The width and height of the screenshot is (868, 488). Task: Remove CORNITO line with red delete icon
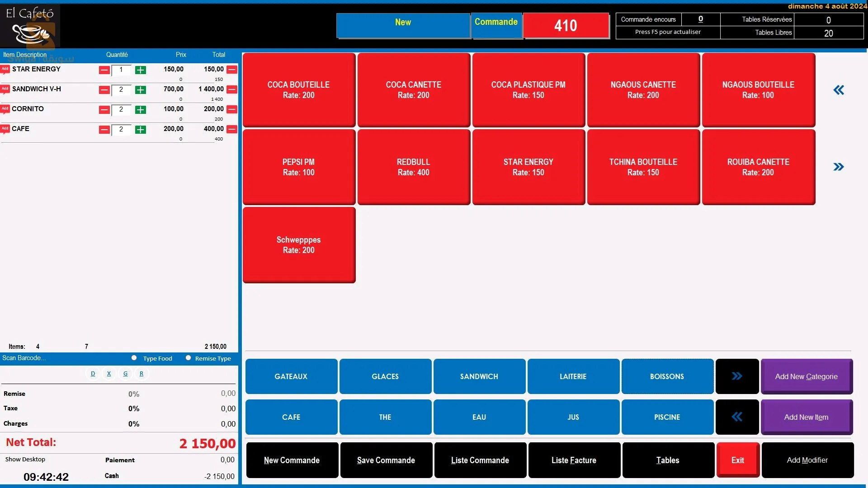point(232,109)
